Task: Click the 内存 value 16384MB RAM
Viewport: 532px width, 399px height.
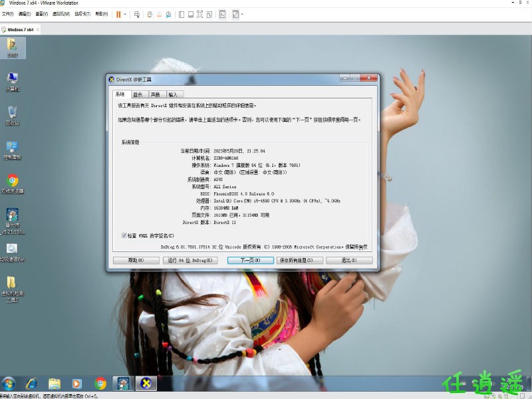Action: 226,208
